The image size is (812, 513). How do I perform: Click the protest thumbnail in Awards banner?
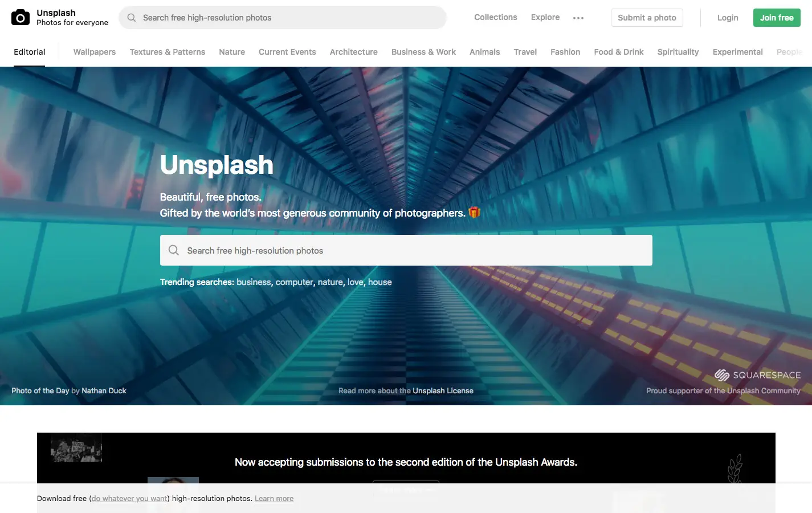[x=76, y=447]
